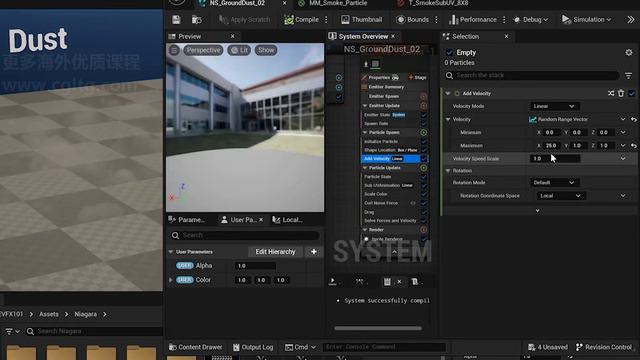Collapse the Emitter Update group
This screenshot has height=360, width=640.
[x=365, y=105]
